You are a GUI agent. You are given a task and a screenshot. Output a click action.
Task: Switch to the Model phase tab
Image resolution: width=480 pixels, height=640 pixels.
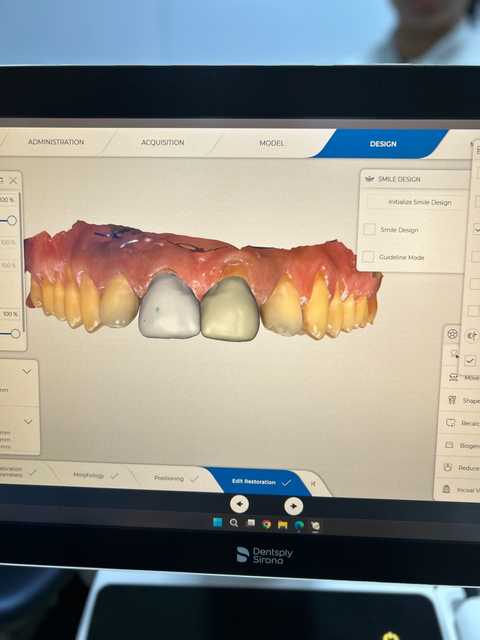[272, 143]
